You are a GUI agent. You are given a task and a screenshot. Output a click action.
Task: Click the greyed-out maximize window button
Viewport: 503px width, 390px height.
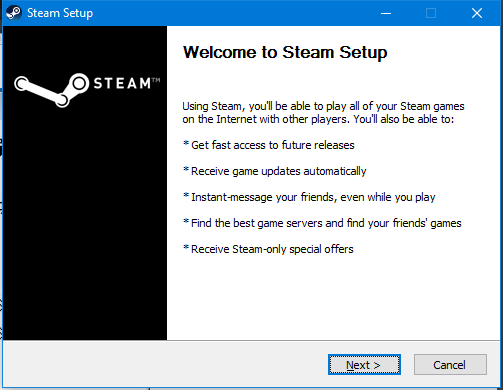431,13
